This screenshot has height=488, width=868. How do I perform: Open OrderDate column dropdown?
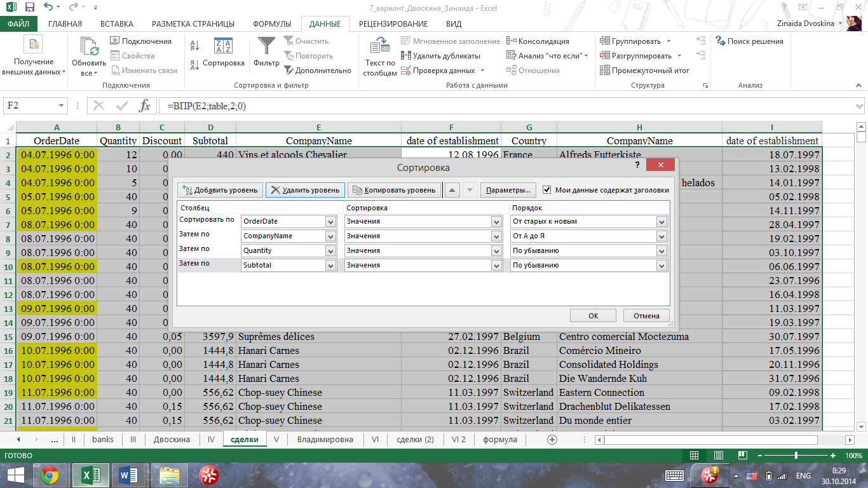[330, 222]
